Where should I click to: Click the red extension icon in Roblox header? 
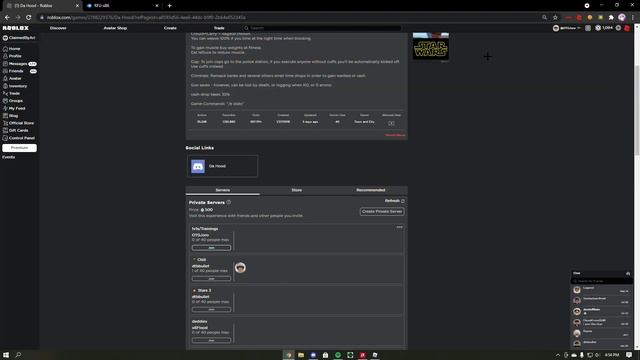tap(627, 28)
